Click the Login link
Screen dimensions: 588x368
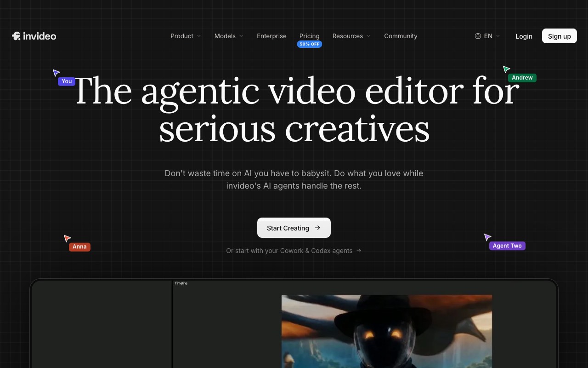click(x=524, y=36)
